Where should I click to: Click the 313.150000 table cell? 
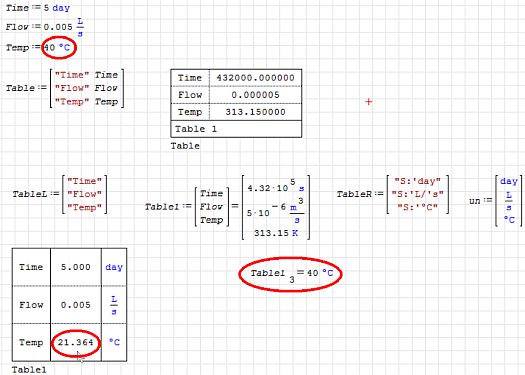[255, 112]
